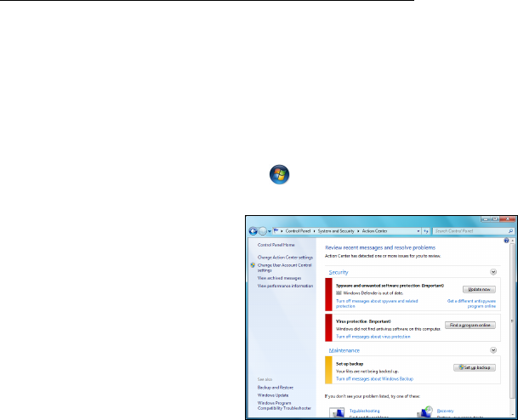Image resolution: width=518 pixels, height=420 pixels.
Task: Turn off messages about virus protection
Action: [373, 337]
